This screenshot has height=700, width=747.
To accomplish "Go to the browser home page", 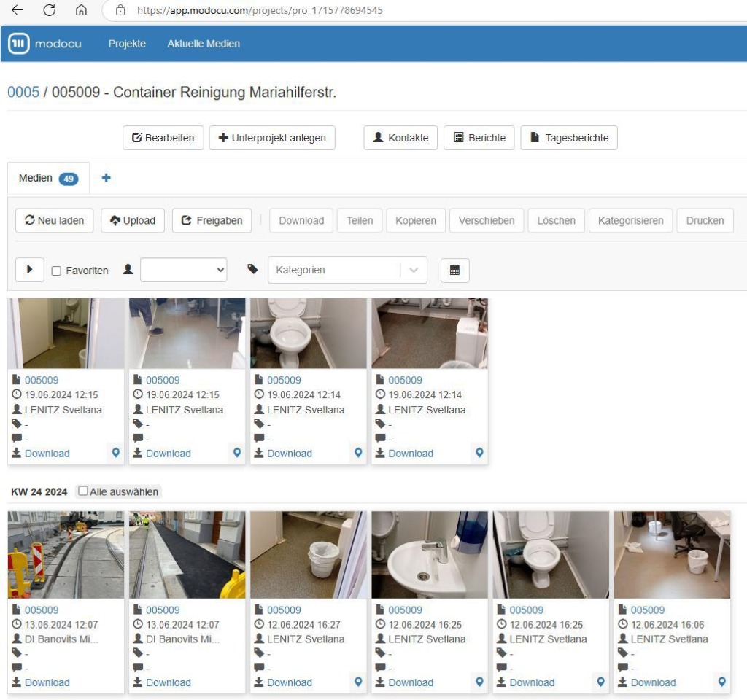I will (81, 10).
